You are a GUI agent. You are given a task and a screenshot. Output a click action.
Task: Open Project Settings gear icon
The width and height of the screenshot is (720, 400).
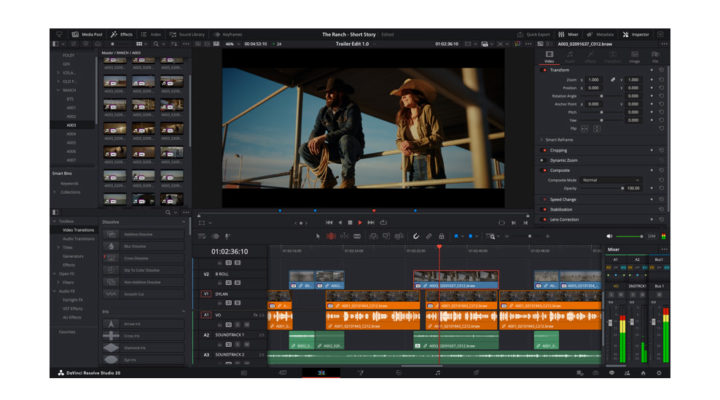659,373
